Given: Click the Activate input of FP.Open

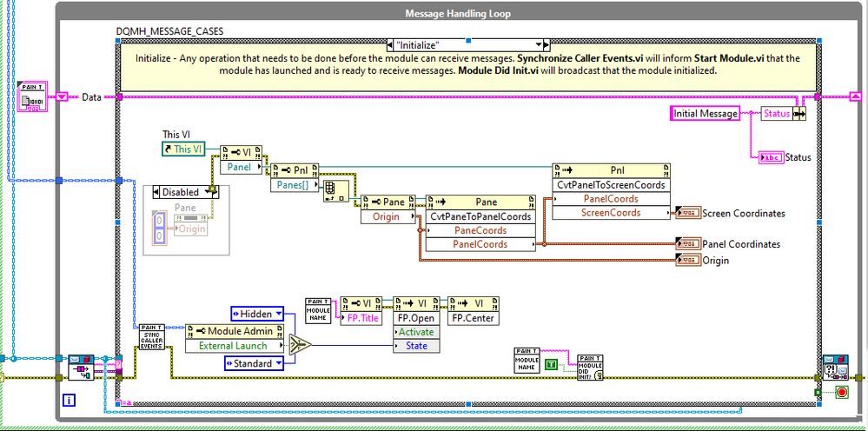Looking at the screenshot, I should [x=416, y=332].
